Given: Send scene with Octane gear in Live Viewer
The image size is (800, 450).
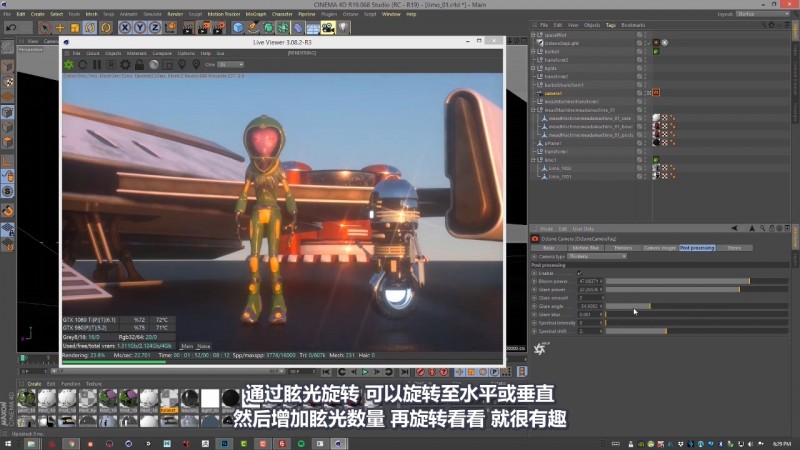Looking at the screenshot, I should (x=68, y=65).
